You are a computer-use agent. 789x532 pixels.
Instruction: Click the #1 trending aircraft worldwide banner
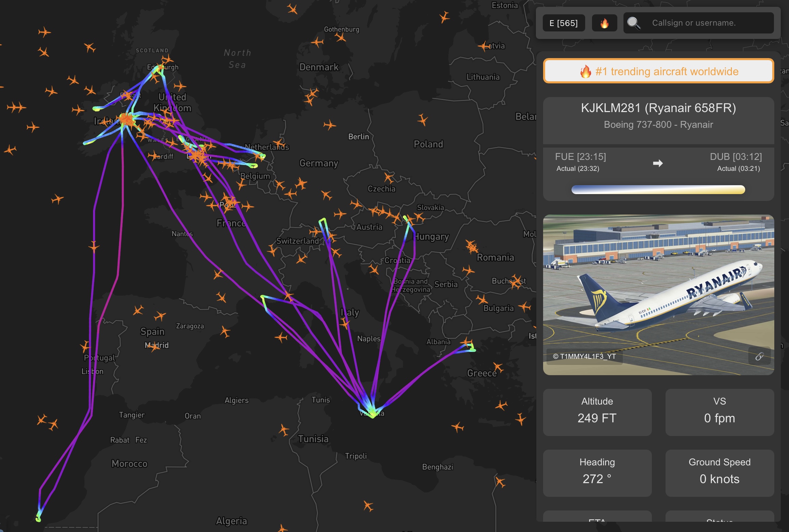tap(658, 71)
